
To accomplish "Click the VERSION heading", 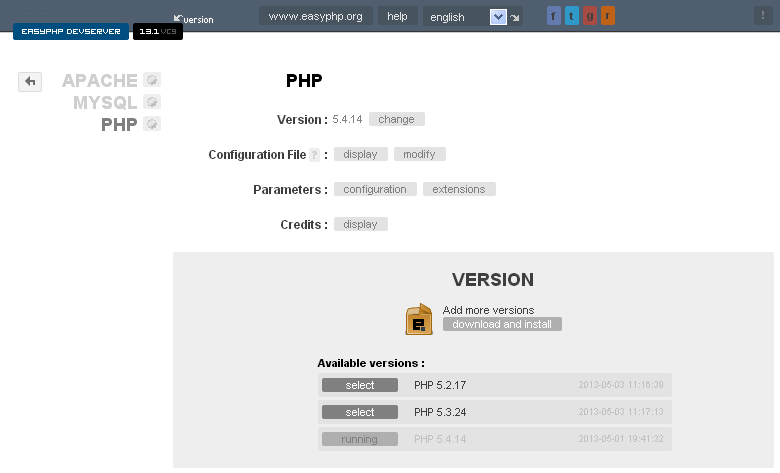I will click(492, 280).
